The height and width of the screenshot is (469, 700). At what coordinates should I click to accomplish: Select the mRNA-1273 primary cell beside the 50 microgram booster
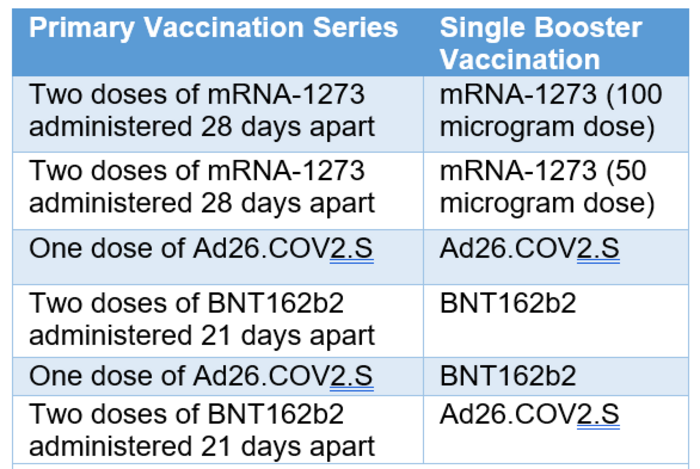click(x=202, y=186)
